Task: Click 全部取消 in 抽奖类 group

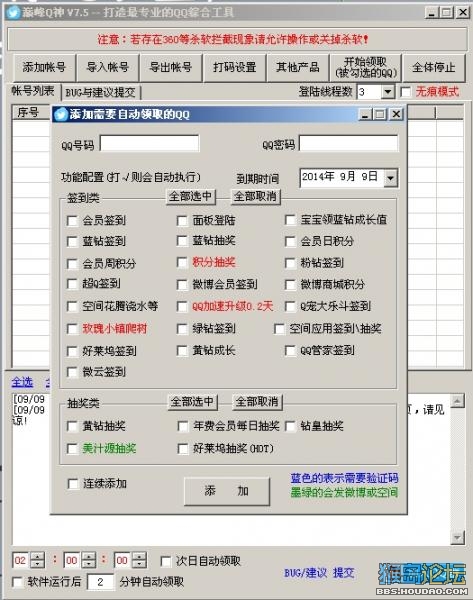Action: tap(257, 402)
